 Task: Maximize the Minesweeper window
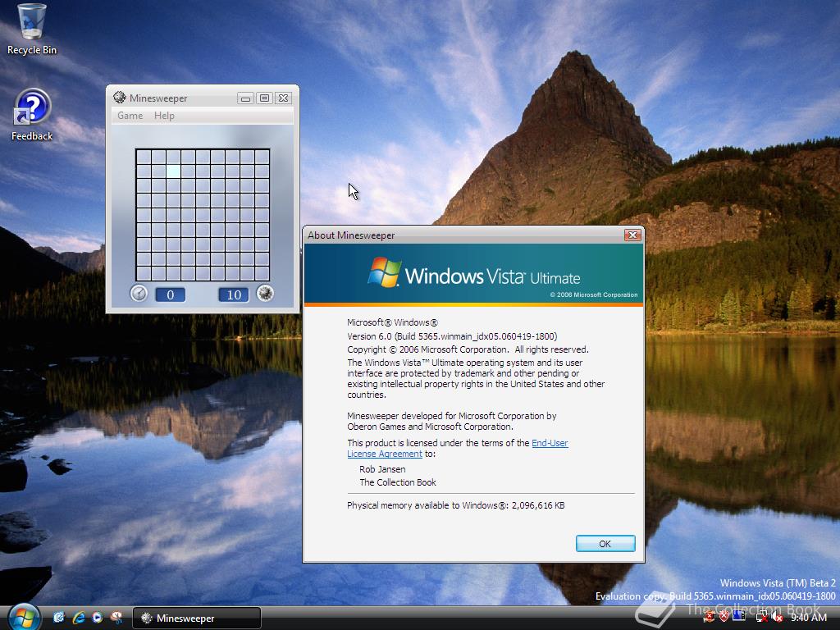(264, 98)
